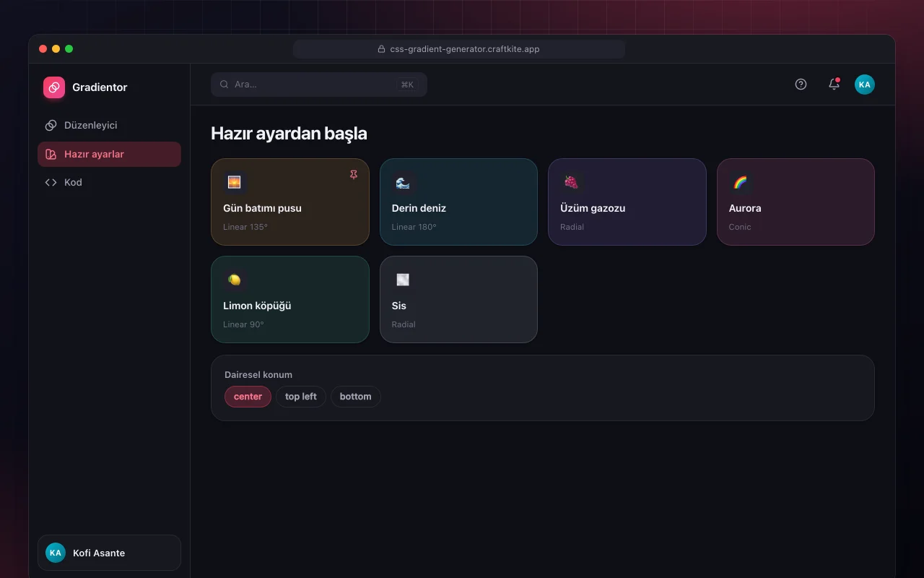Click the Hazır ayardan başla heading

289,134
